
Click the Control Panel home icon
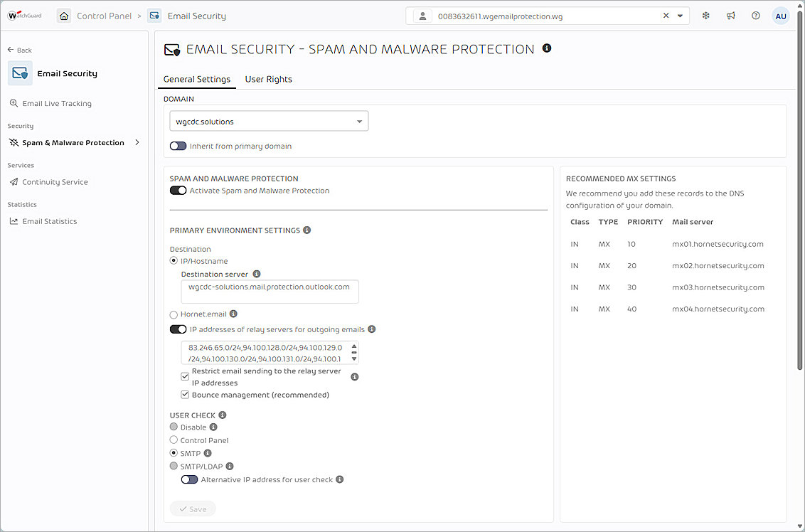pyautogui.click(x=63, y=15)
